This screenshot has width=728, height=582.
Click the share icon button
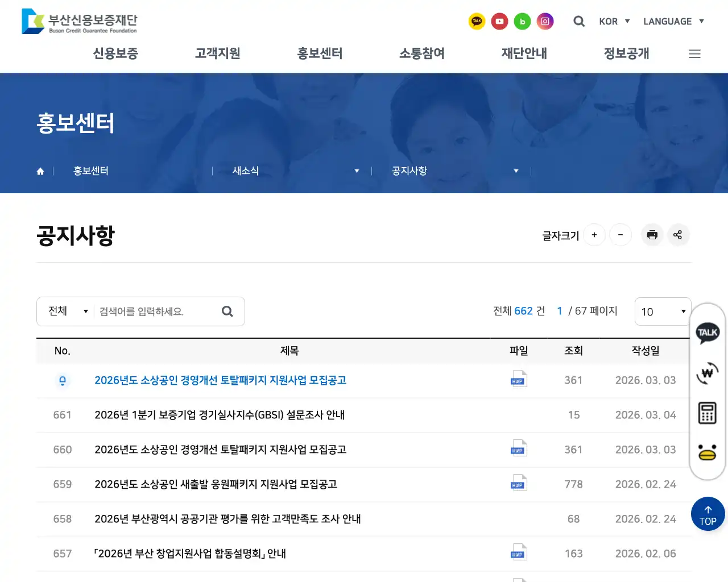coord(677,235)
